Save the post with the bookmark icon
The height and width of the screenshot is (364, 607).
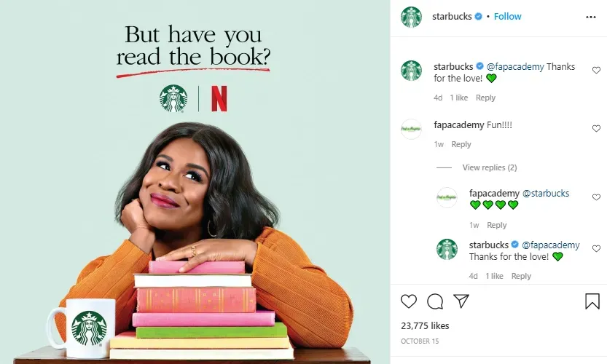tap(592, 301)
